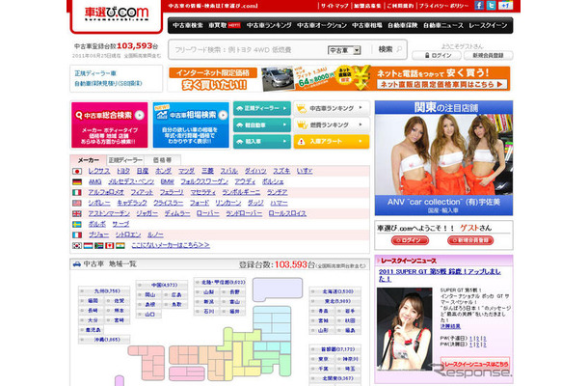Click arrow icon on 中古車総合検索 banner
This screenshot has height=386, width=588.
(x=140, y=115)
